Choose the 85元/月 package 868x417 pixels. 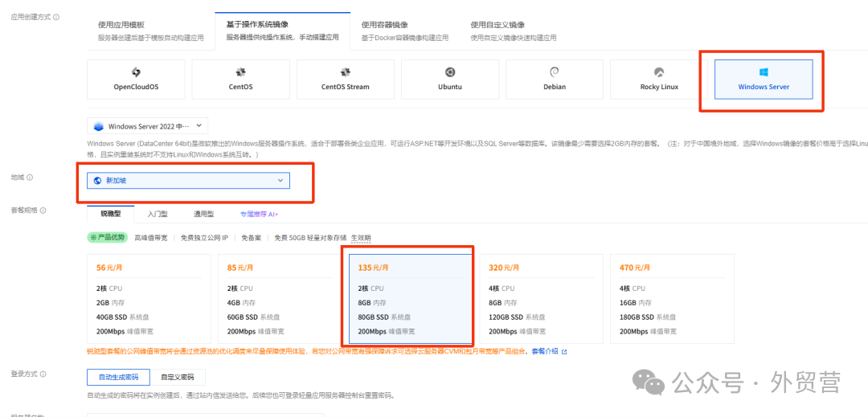click(x=280, y=299)
